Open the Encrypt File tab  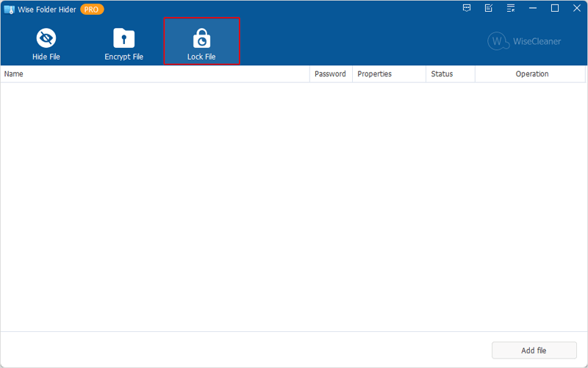123,44
